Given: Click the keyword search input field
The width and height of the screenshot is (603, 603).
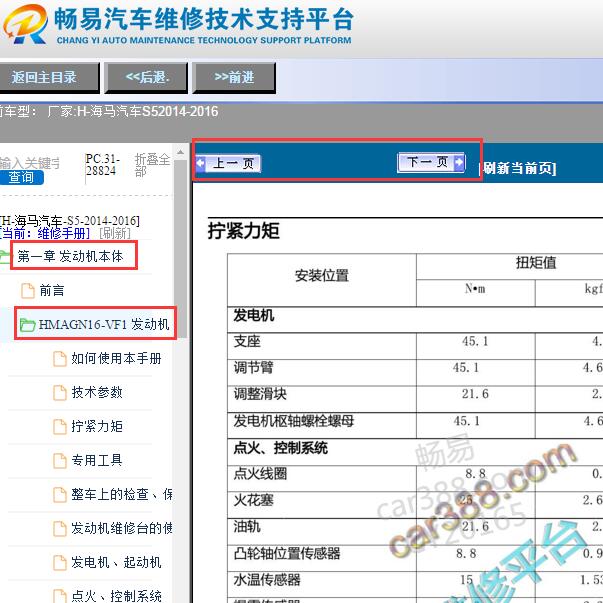Looking at the screenshot, I should pos(30,163).
